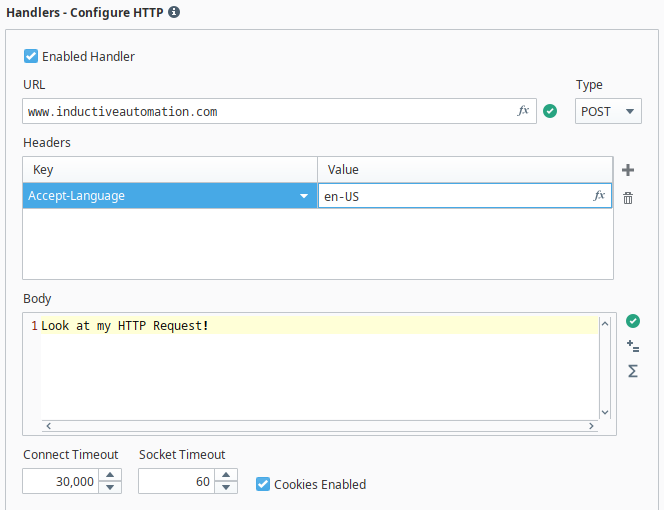The image size is (664, 510).
Task: Click the Value column header
Action: point(465,170)
